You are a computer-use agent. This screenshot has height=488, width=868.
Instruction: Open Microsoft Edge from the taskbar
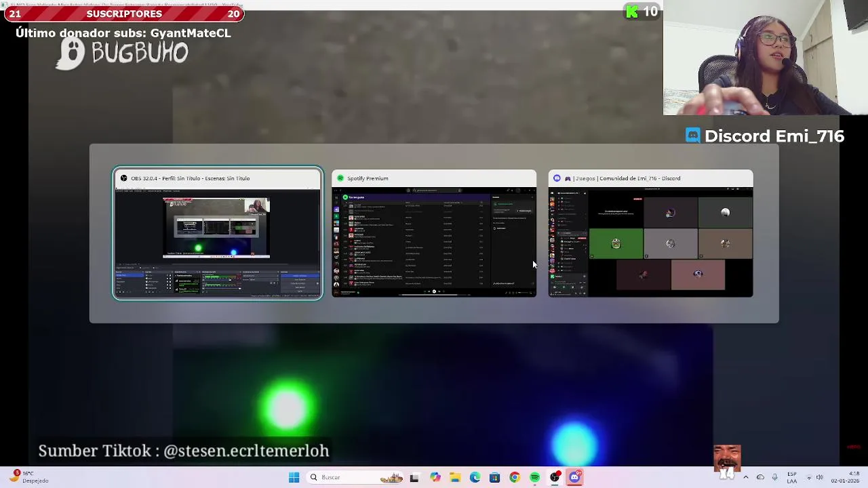point(475,477)
